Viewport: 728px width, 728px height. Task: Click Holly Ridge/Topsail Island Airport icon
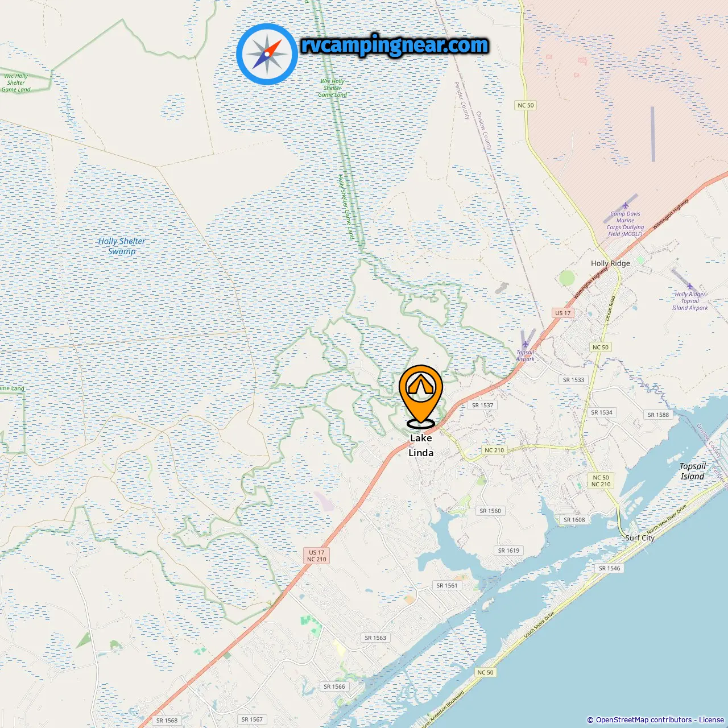(x=690, y=286)
